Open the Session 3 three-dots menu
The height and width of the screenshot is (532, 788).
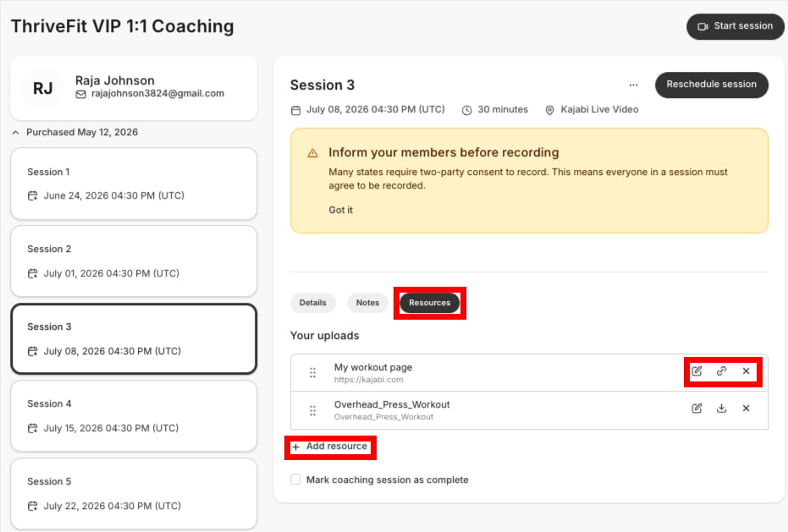633,85
